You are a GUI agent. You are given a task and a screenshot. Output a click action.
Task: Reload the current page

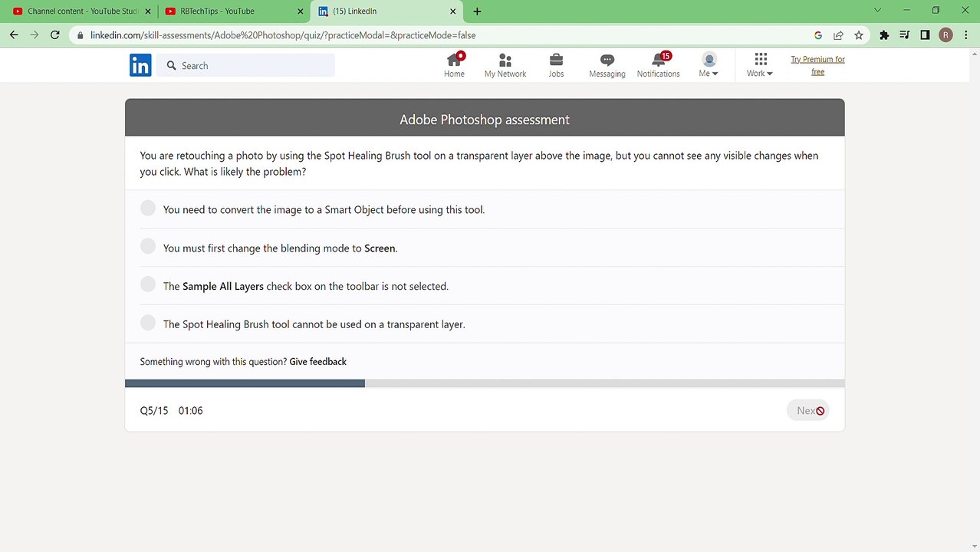(x=55, y=34)
